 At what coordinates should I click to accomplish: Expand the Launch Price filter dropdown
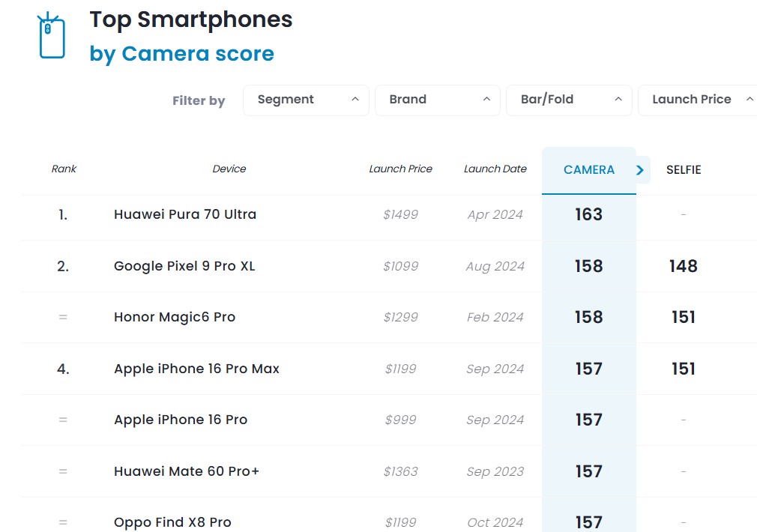pos(697,100)
